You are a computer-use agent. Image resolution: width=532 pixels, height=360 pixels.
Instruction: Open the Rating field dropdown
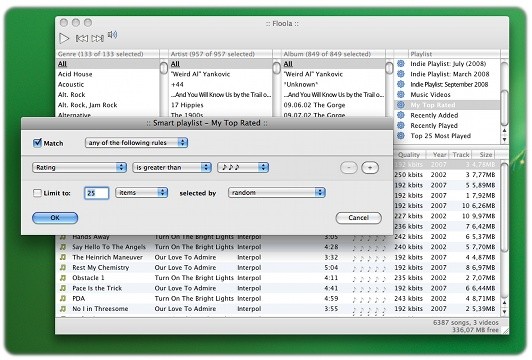[x=79, y=167]
